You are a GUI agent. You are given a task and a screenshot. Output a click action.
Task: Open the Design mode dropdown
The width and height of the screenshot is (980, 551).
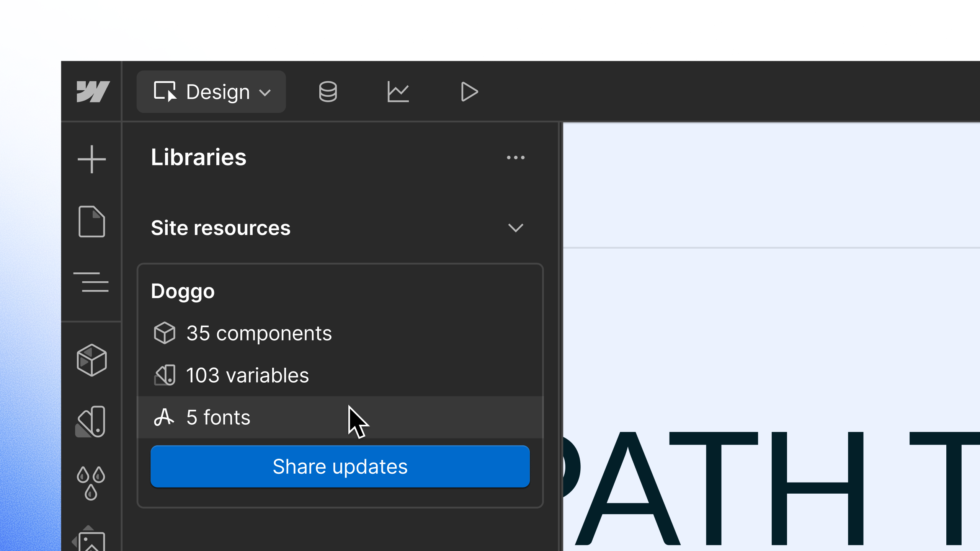point(211,92)
